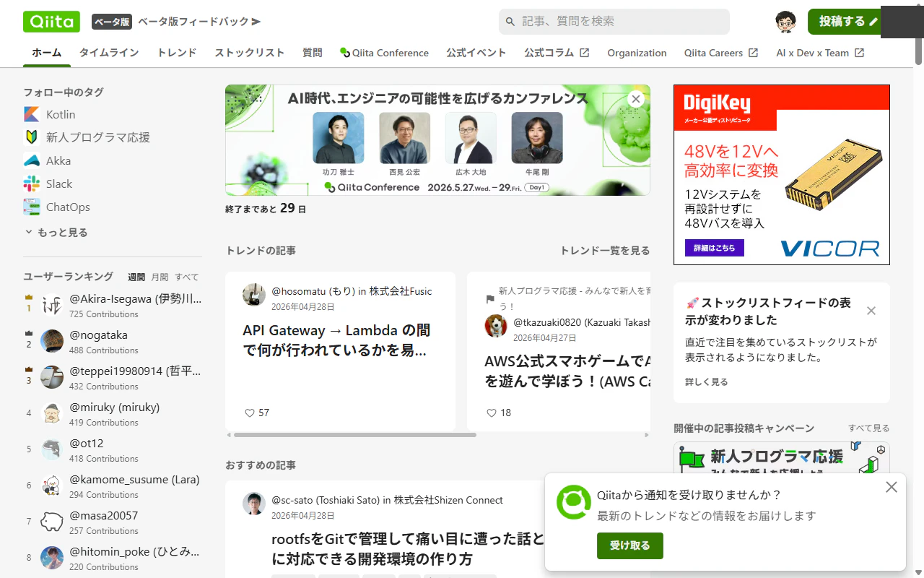Click the Qiita logo
The width and height of the screenshot is (924, 578).
(51, 22)
